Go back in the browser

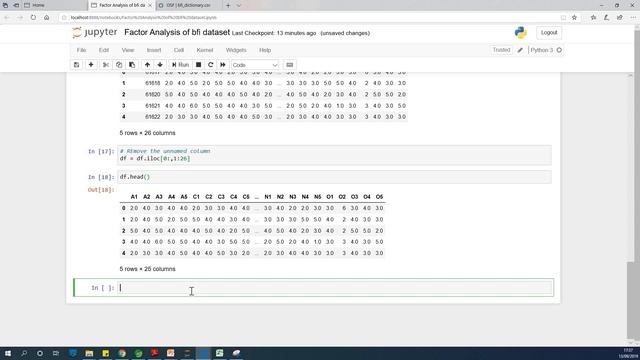[7, 18]
